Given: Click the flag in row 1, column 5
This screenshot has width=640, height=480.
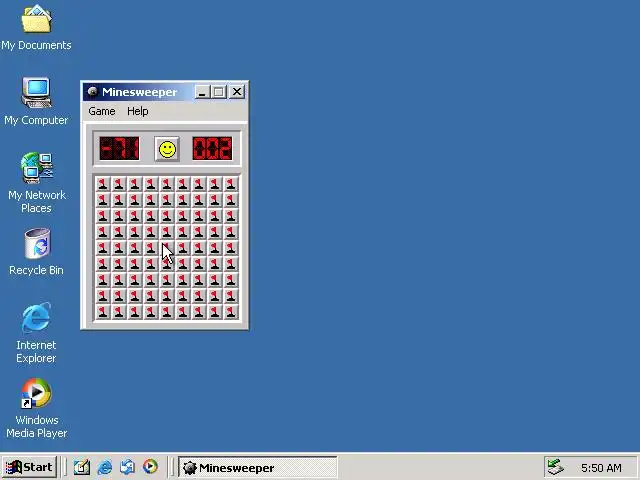Looking at the screenshot, I should coord(167,184).
